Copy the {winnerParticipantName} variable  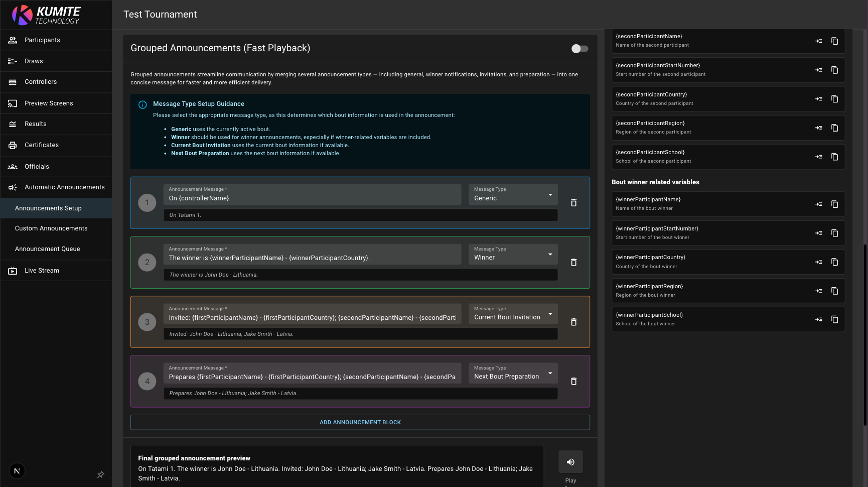[834, 204]
